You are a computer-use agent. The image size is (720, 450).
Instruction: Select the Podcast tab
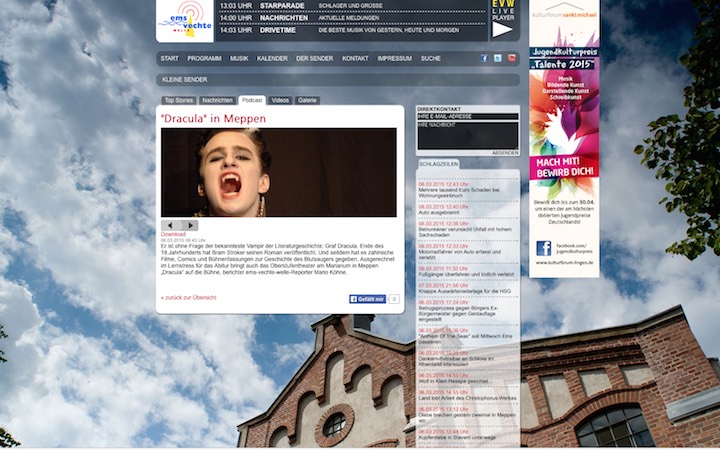click(x=252, y=100)
